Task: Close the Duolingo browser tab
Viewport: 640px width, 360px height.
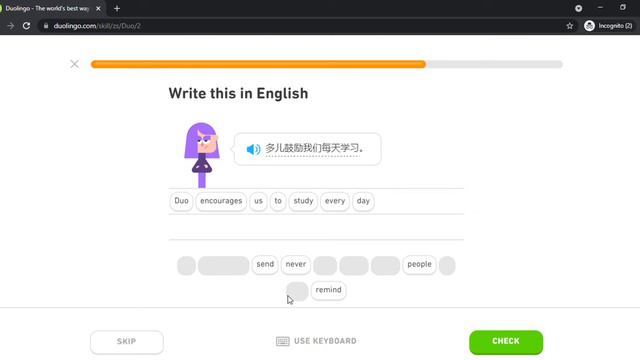Action: tap(98, 8)
